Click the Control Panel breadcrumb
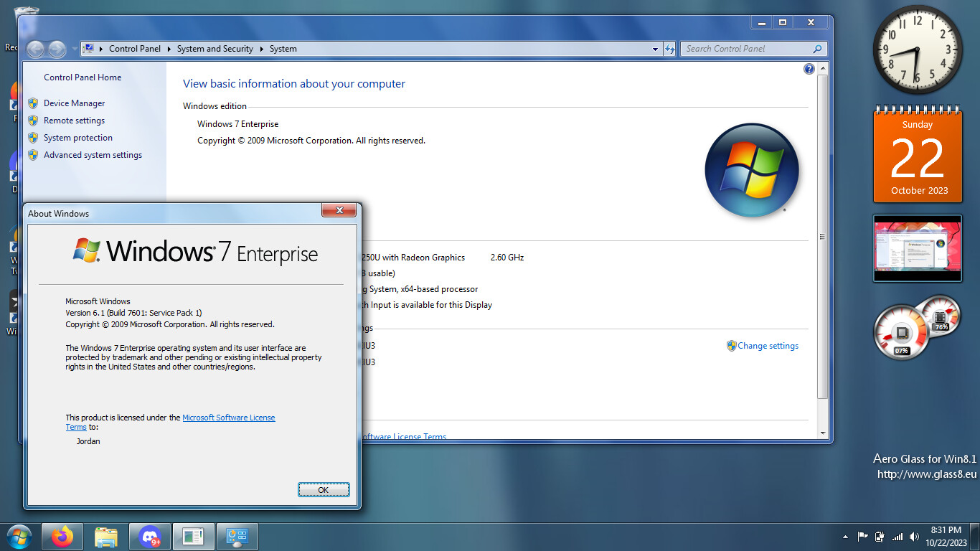Image resolution: width=980 pixels, height=551 pixels. [x=135, y=49]
